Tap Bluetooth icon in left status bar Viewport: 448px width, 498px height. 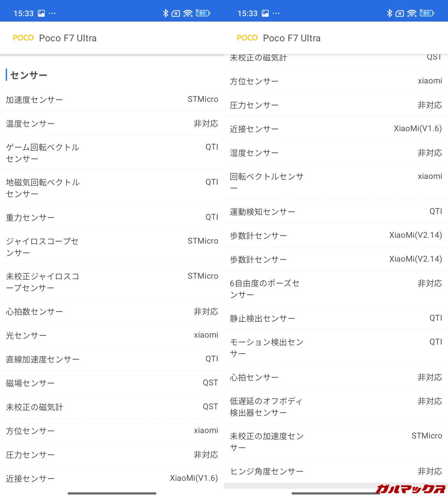(166, 13)
